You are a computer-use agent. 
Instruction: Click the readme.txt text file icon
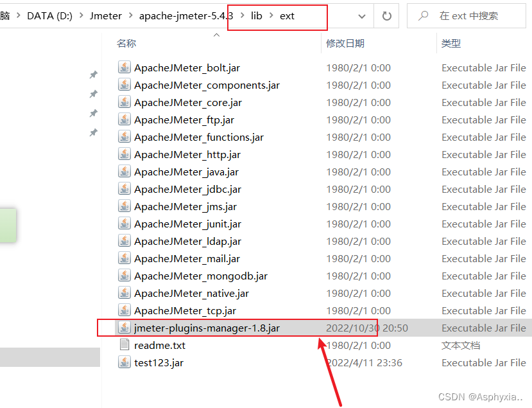123,345
